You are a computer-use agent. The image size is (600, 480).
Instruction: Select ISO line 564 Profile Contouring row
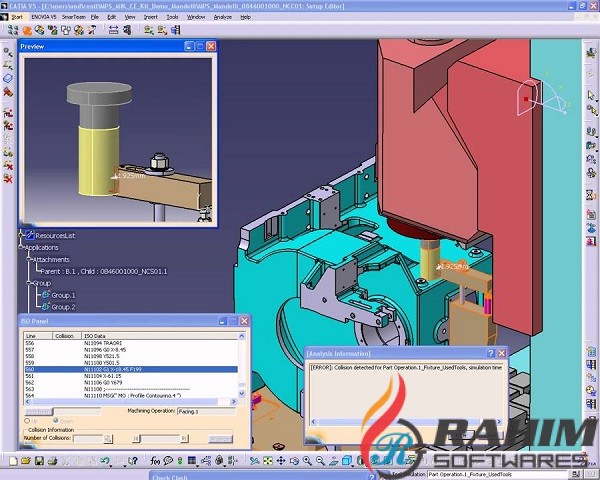[x=131, y=395]
